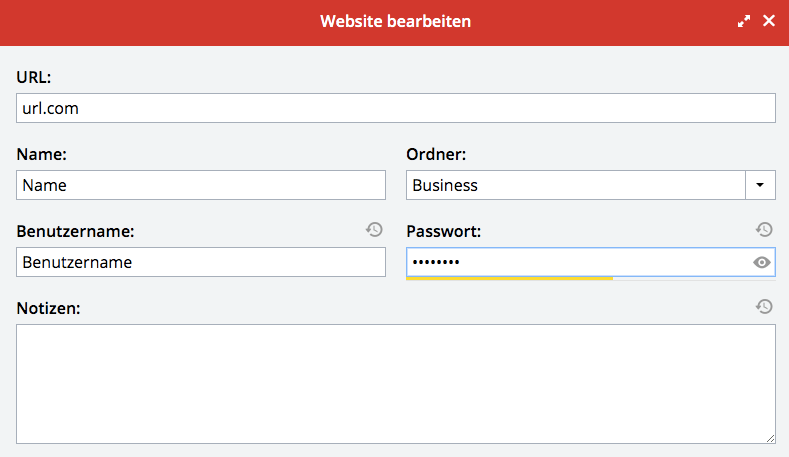This screenshot has height=457, width=789.
Task: Click the Name: label
Action: (x=41, y=155)
